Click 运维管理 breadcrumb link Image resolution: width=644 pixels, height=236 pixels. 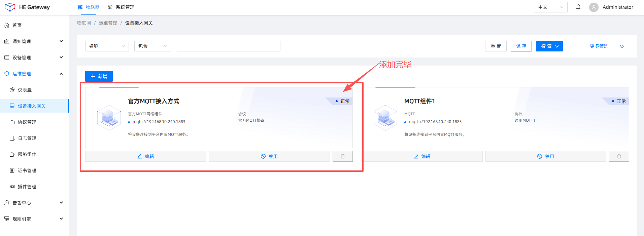pos(108,23)
